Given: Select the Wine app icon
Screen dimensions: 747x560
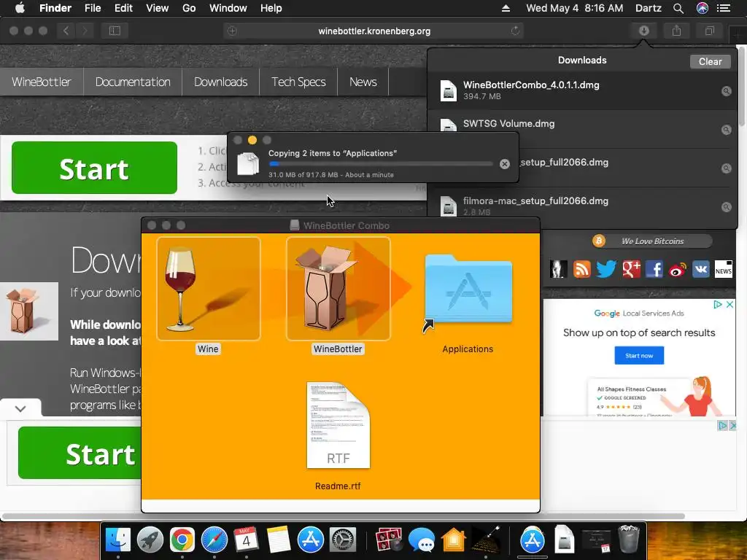Looking at the screenshot, I should click(x=208, y=289).
